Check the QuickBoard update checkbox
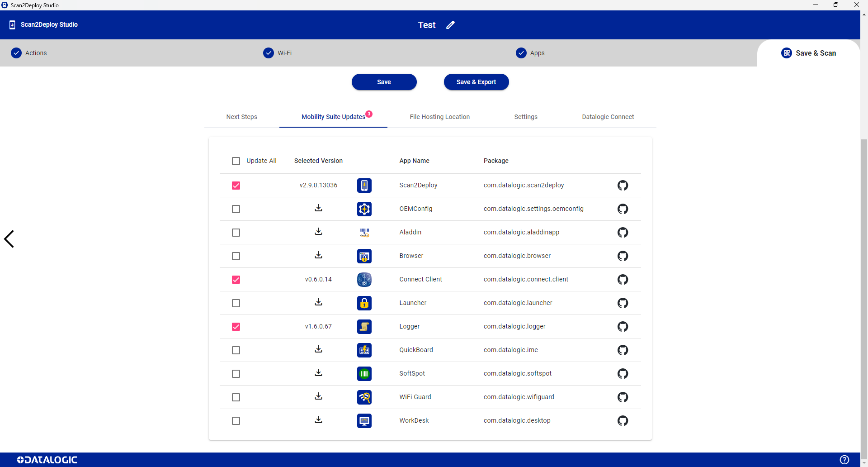Viewport: 868px width, 467px height. click(x=236, y=350)
